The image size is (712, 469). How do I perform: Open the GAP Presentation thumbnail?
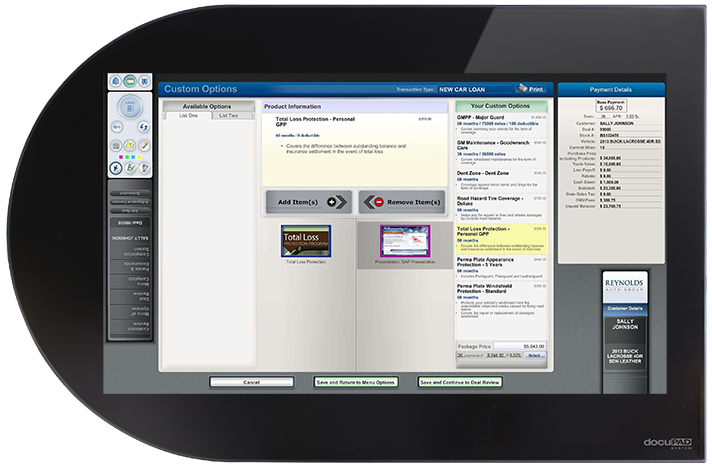click(405, 241)
